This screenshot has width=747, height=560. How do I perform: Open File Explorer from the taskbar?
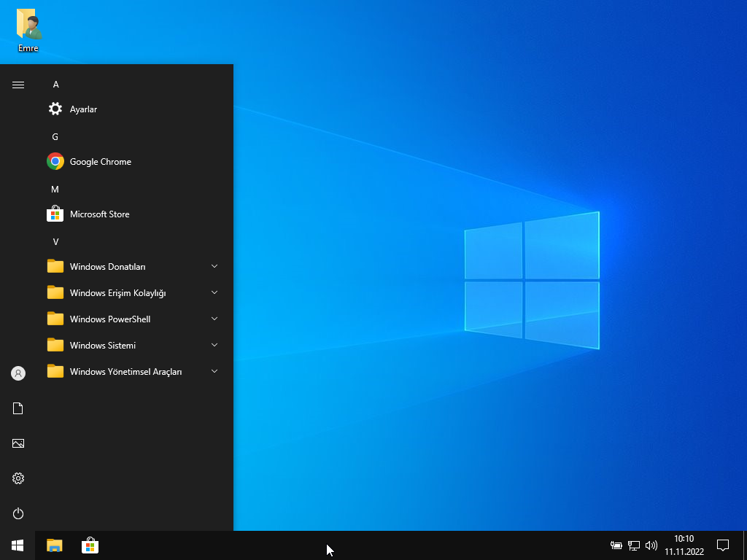click(x=54, y=545)
